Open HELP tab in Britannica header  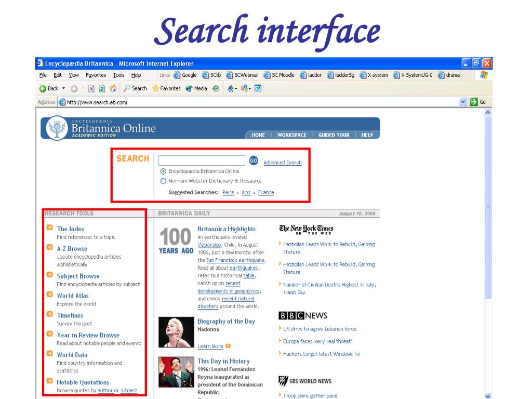coord(367,135)
